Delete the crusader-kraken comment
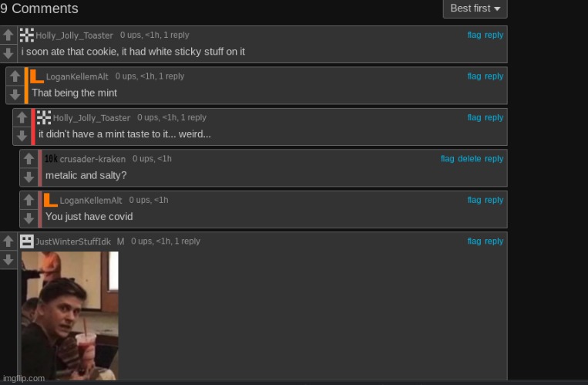 coord(469,158)
